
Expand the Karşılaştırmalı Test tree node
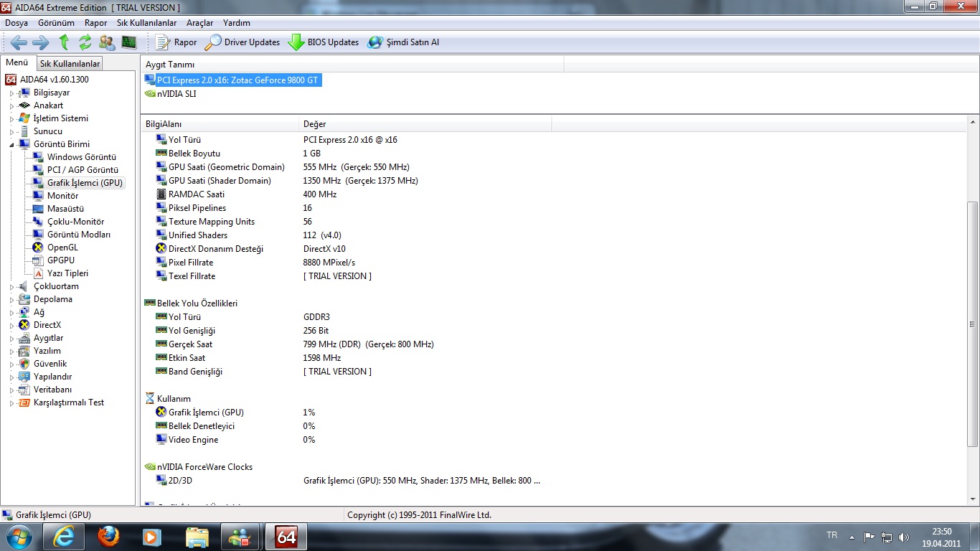click(11, 403)
